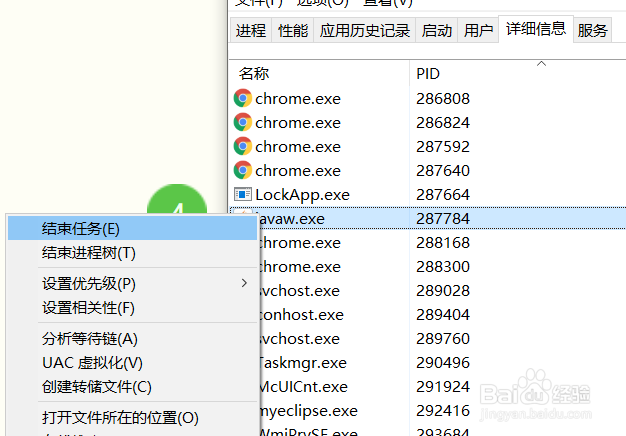The width and height of the screenshot is (626, 436).
Task: Select 分析等待链(A) menu entry
Action: [x=132, y=339]
